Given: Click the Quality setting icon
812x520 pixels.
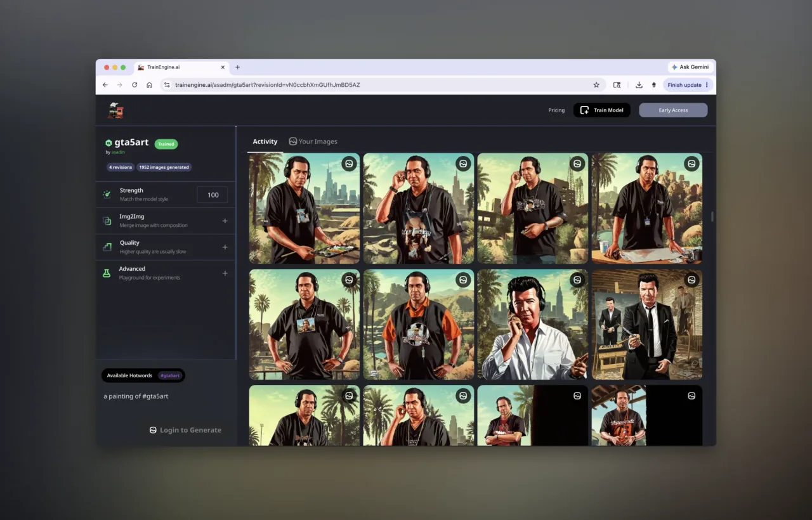Looking at the screenshot, I should (x=107, y=247).
